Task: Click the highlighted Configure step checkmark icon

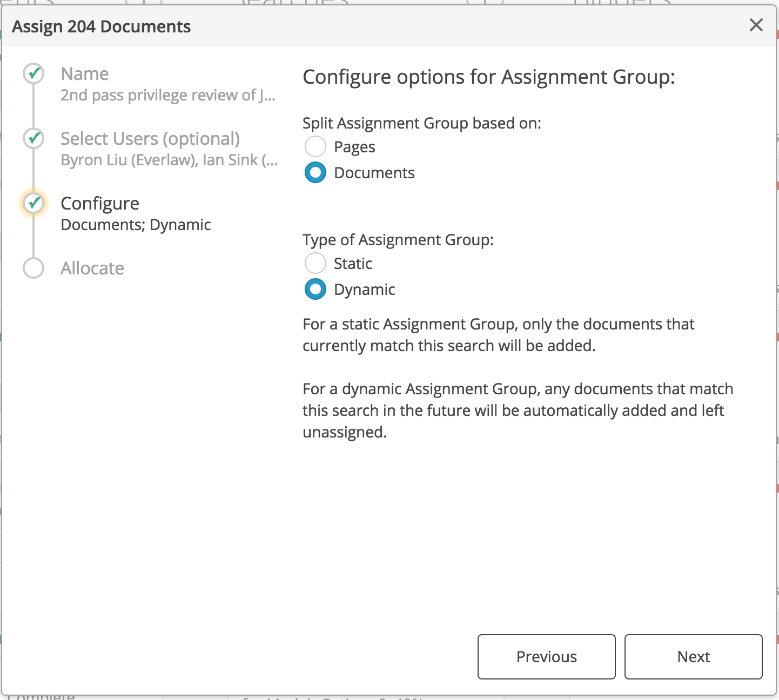Action: (x=33, y=204)
